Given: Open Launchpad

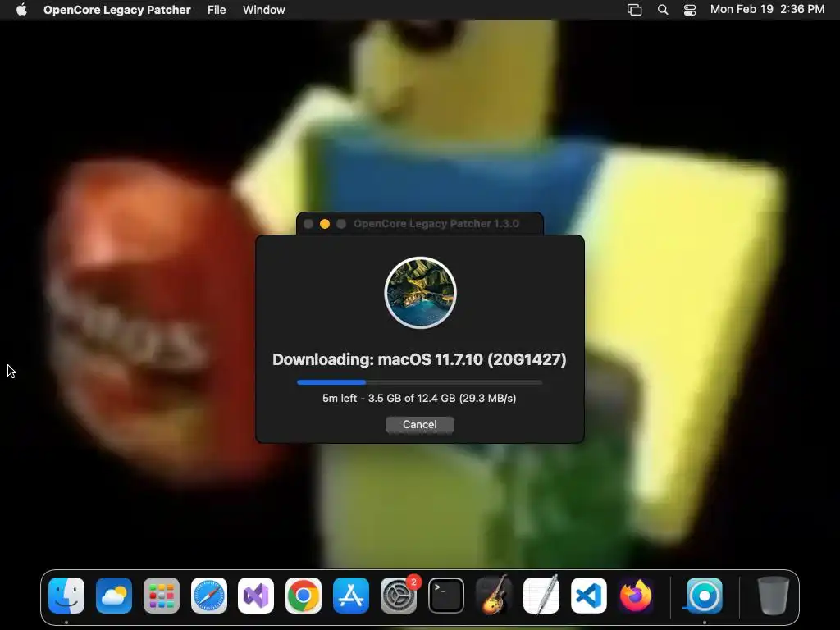Looking at the screenshot, I should pos(162,596).
